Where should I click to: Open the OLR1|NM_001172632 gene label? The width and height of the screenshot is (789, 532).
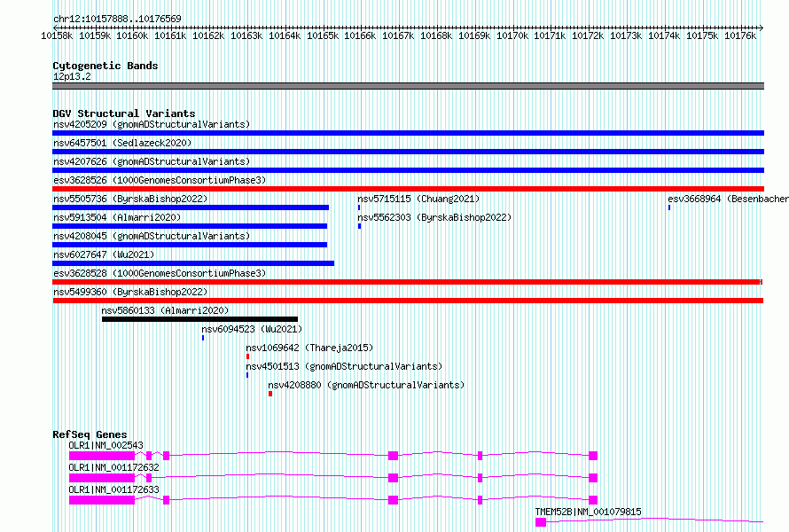click(113, 467)
